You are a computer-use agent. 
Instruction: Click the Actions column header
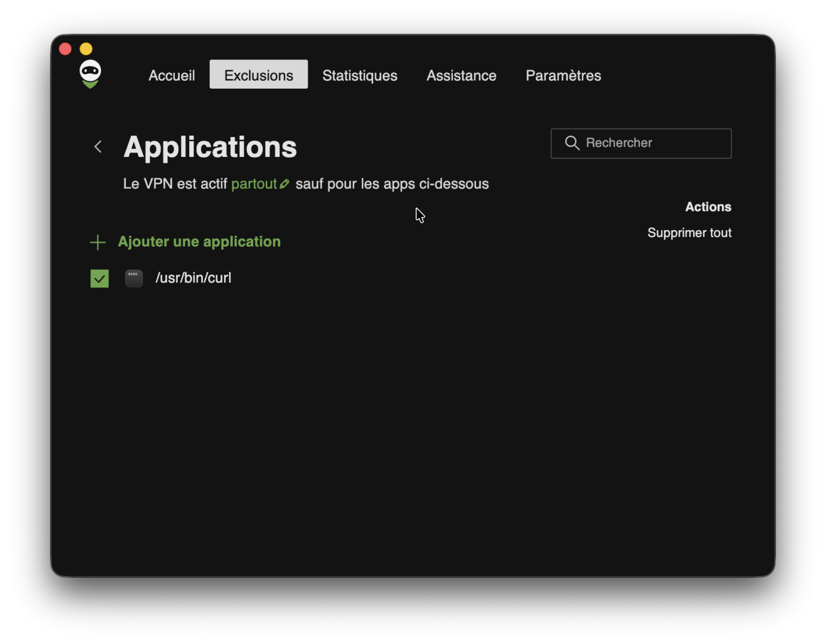(708, 207)
